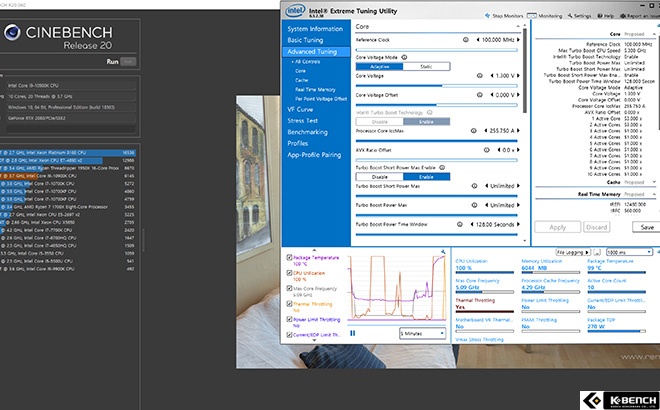The width and height of the screenshot is (660, 410).
Task: Adjust the Core Voltage Offset slider
Action: coord(436,104)
